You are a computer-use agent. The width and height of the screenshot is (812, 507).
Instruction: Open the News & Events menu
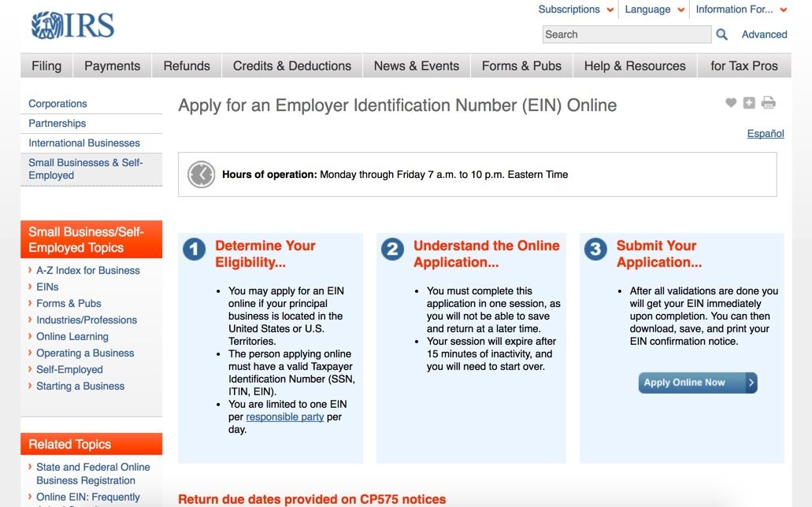pos(417,66)
